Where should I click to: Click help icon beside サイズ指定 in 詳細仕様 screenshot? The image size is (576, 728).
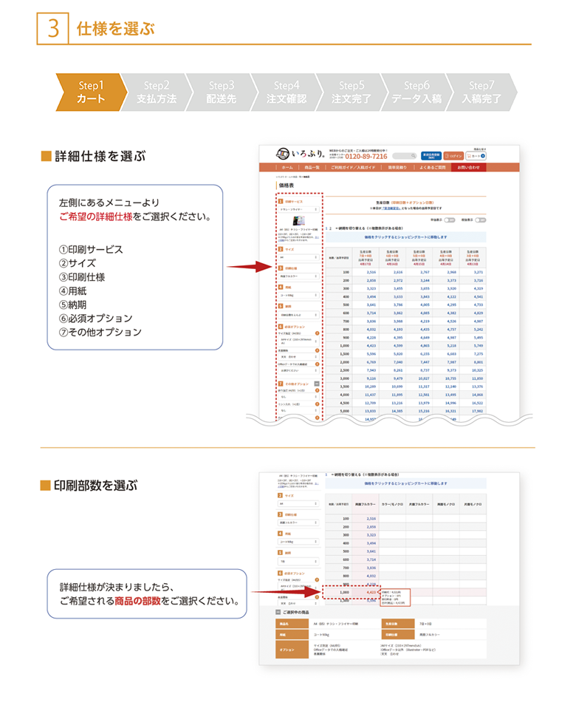pyautogui.click(x=318, y=333)
